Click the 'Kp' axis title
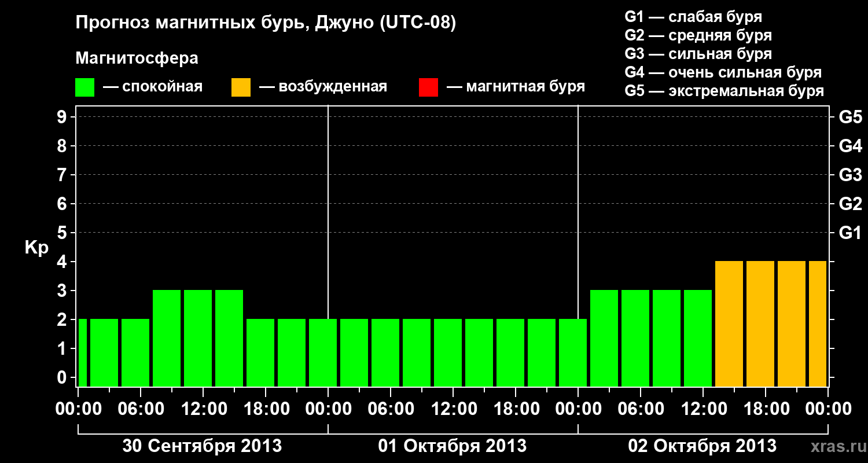The height and width of the screenshot is (463, 868). [x=36, y=248]
